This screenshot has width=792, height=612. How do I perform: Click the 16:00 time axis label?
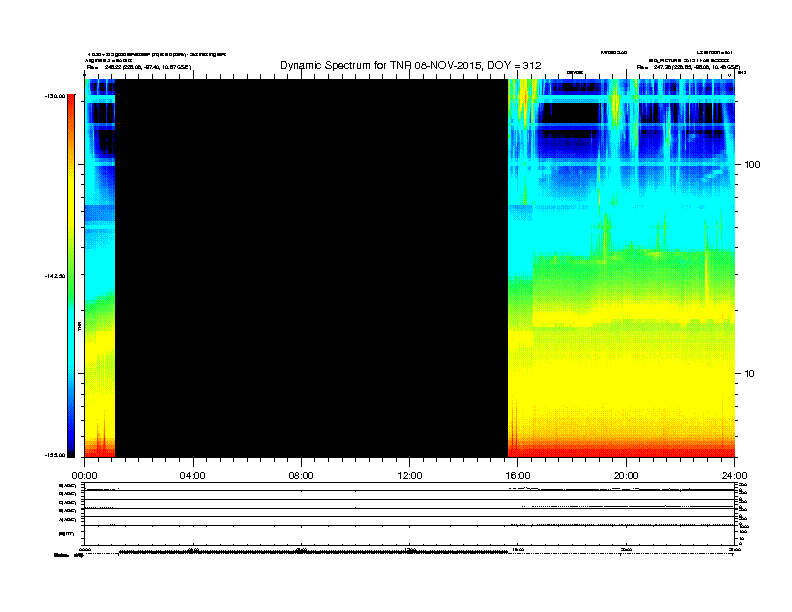(x=518, y=476)
